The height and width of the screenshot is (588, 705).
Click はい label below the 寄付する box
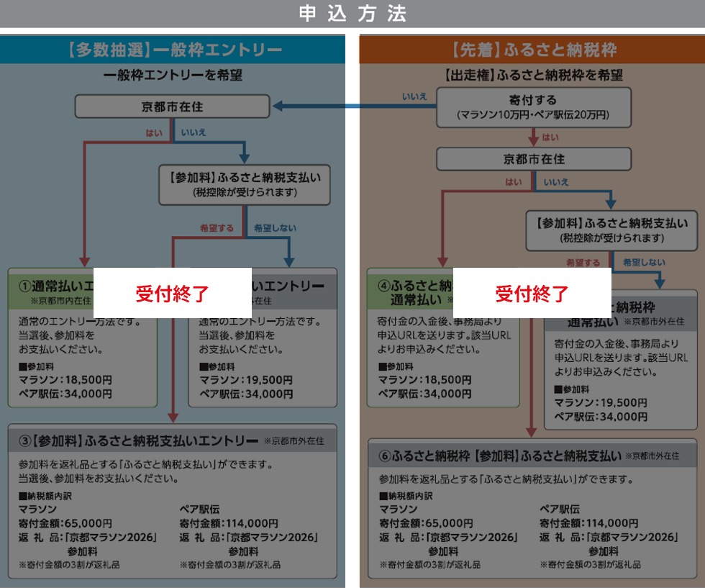tap(550, 137)
